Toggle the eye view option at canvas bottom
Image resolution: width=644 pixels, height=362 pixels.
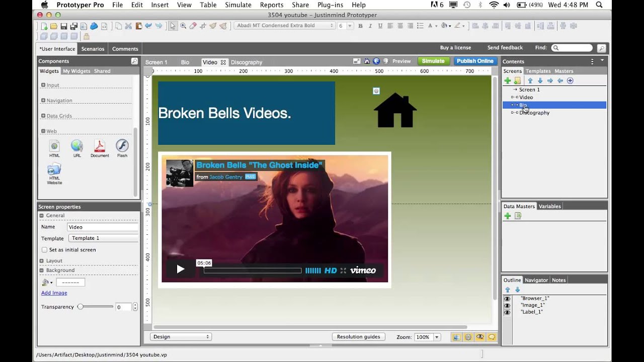tap(480, 337)
